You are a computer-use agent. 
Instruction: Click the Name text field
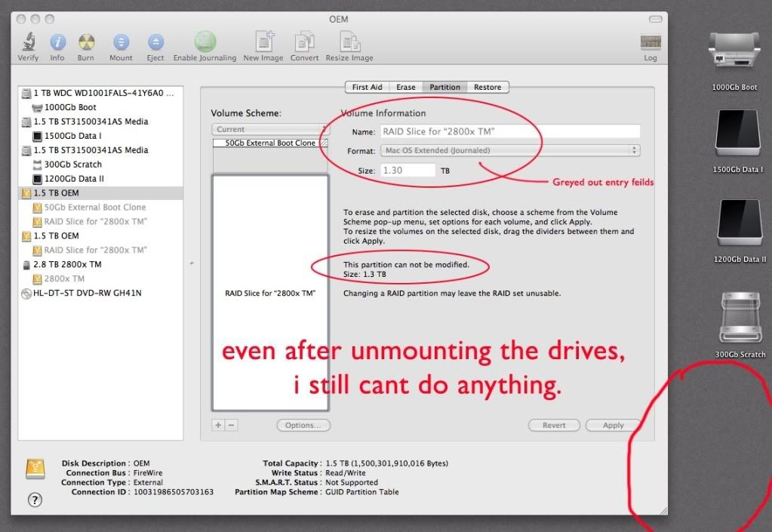coord(510,131)
